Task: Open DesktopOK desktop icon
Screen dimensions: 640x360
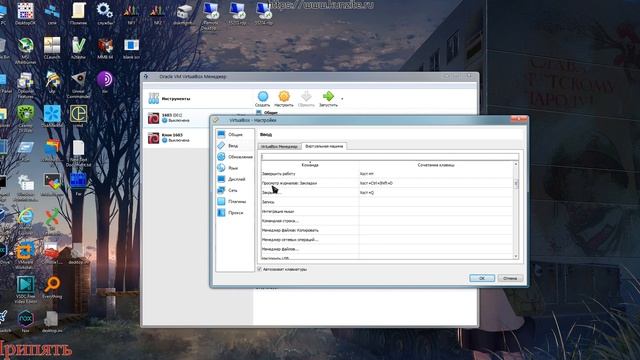Action: (25, 13)
